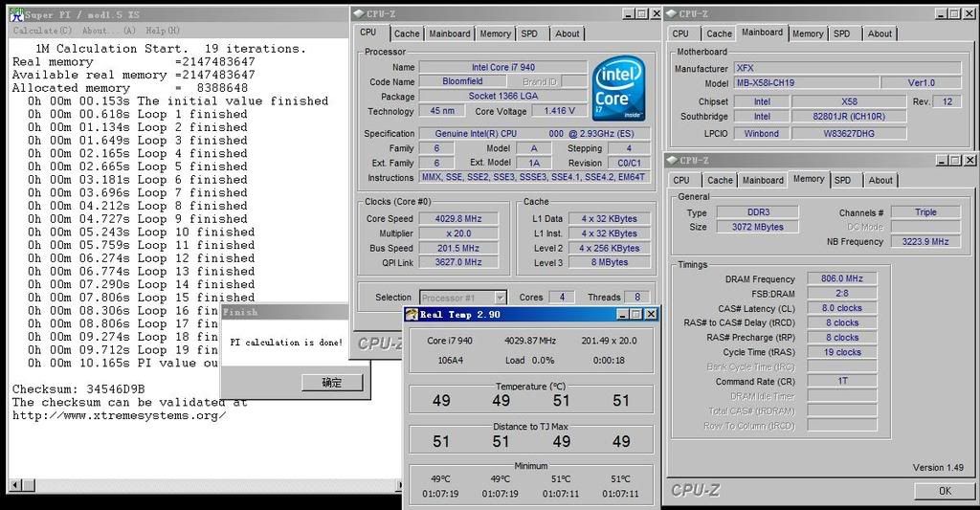The image size is (980, 510).
Task: Open the Processor #1 selection dropdown
Action: [x=500, y=298]
